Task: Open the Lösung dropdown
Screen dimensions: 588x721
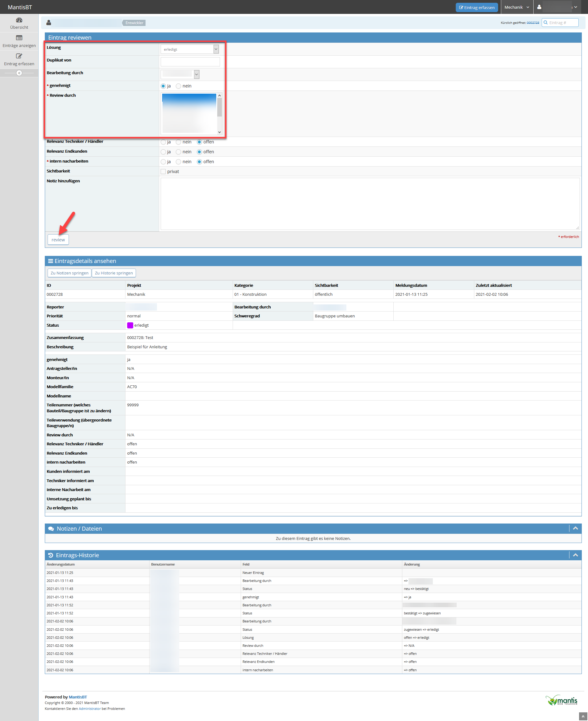Action: tap(189, 49)
